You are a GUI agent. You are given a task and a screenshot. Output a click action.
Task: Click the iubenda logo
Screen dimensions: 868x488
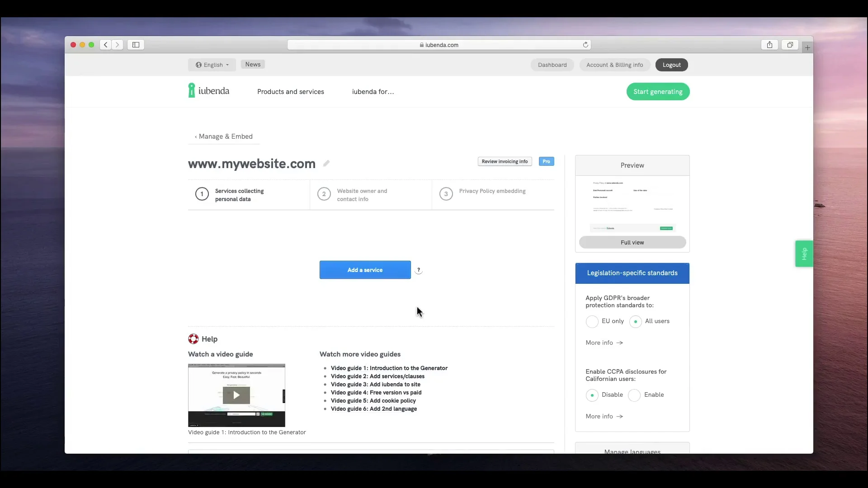click(x=209, y=90)
